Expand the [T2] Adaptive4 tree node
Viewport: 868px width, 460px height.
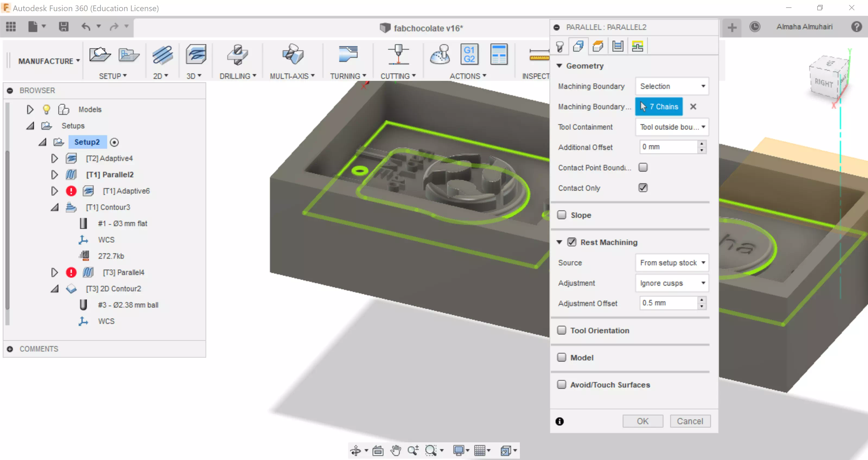pos(54,158)
